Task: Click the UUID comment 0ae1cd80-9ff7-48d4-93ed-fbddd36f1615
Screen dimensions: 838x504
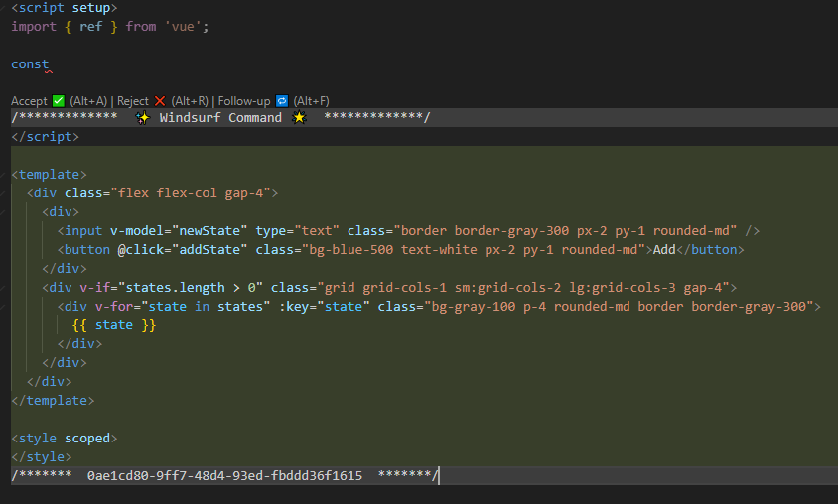Action: [224, 475]
